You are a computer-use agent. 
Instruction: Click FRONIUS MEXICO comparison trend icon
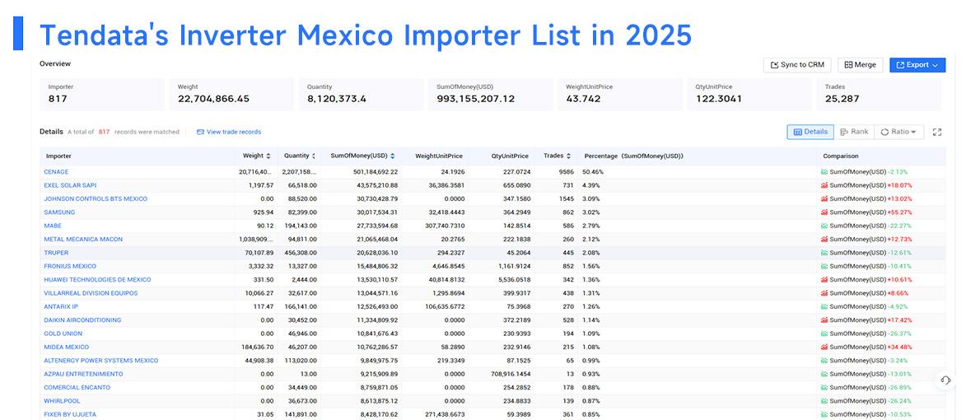coord(825,266)
